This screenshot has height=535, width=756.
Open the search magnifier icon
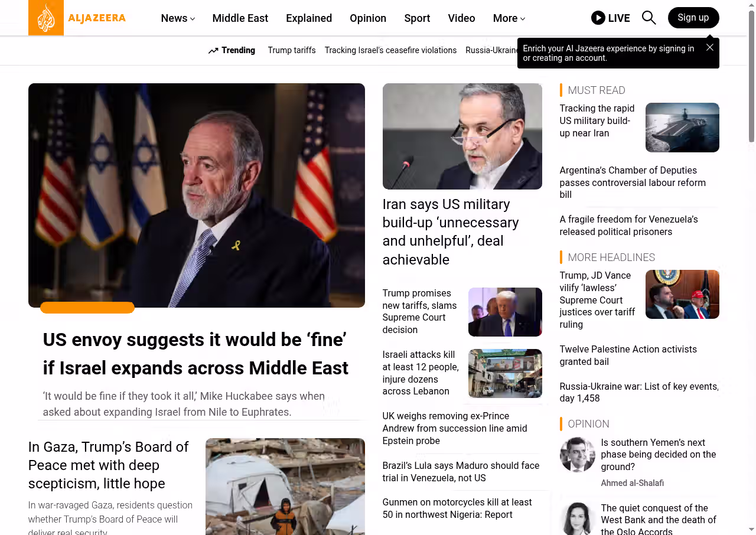point(649,18)
